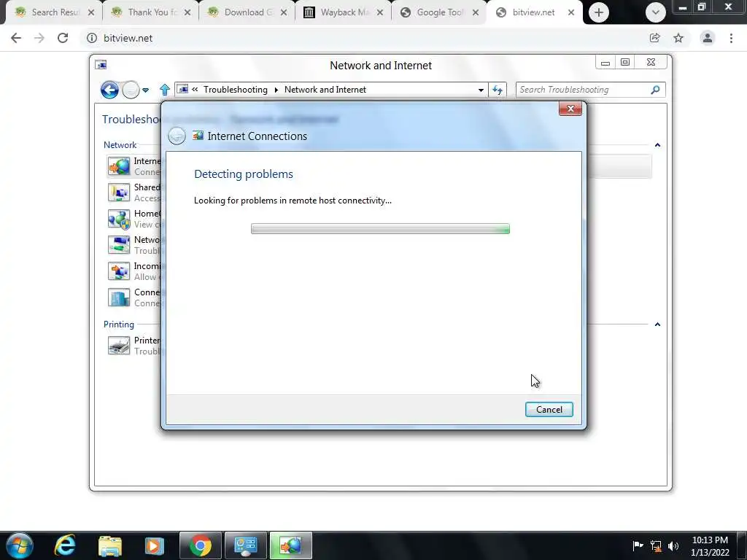
Task: Collapse the Network section chevron
Action: pos(657,145)
